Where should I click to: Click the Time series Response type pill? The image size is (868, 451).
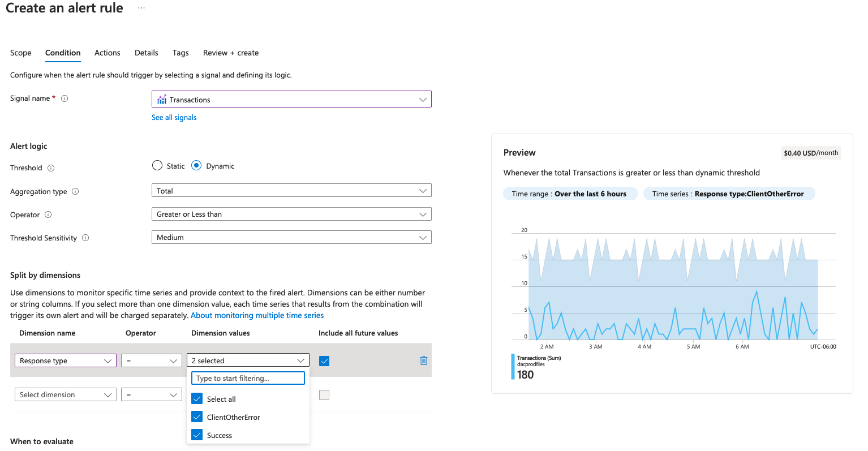729,194
